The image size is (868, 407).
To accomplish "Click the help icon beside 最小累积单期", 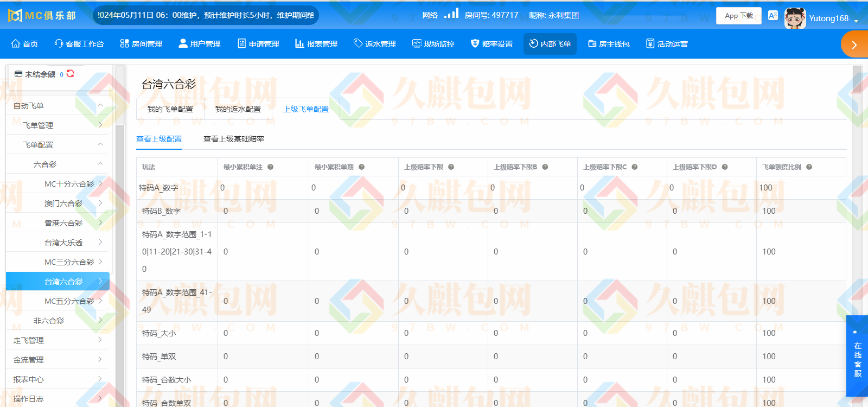I will tap(361, 167).
